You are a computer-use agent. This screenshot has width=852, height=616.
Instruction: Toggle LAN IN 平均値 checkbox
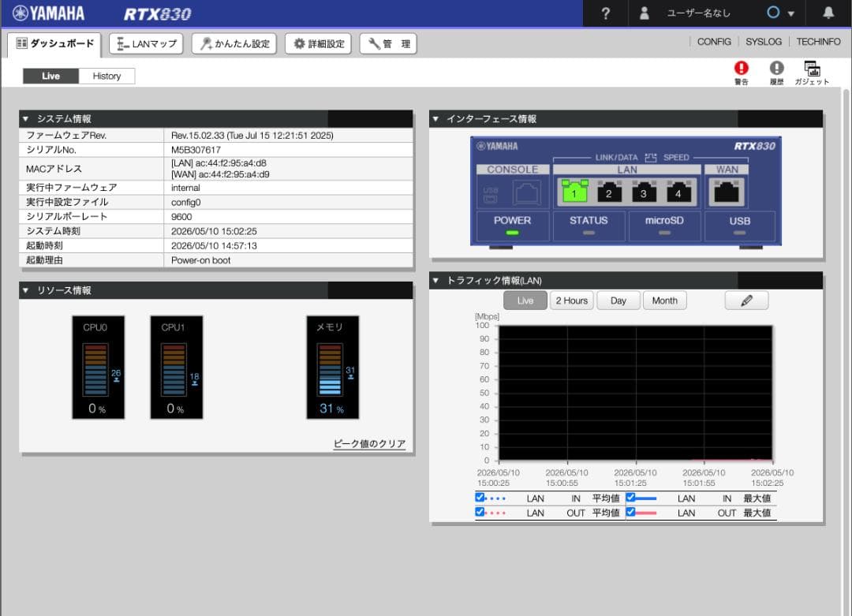pyautogui.click(x=480, y=497)
